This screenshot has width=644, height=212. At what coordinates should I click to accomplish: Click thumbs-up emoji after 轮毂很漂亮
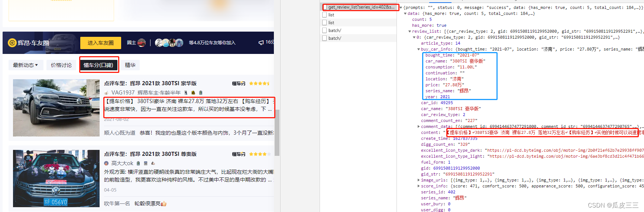click(x=164, y=203)
